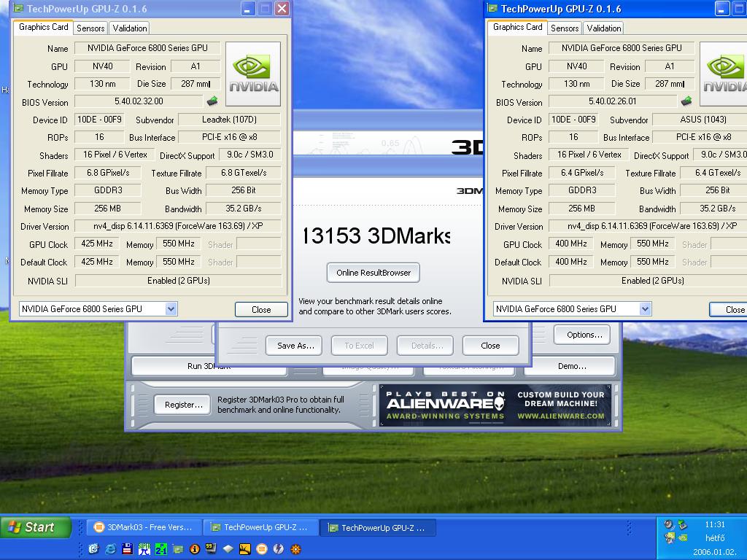The image size is (747, 560).
Task: Save BIOS icon in left GPU-Z window
Action: click(x=212, y=101)
